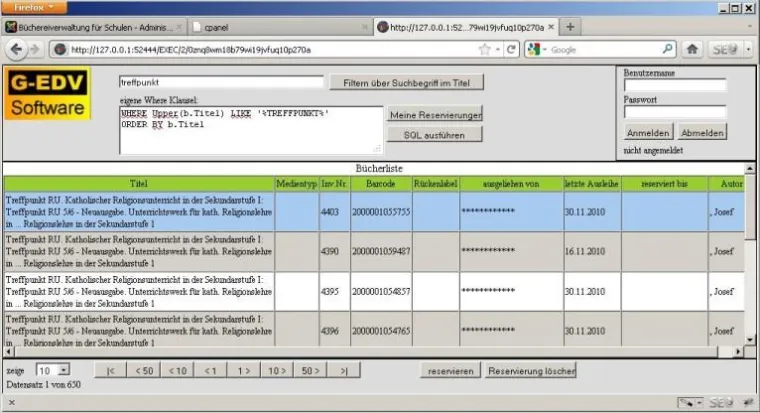
Task: Switch to the Büchereiverwaltung für Schulen tab
Action: tap(90, 27)
